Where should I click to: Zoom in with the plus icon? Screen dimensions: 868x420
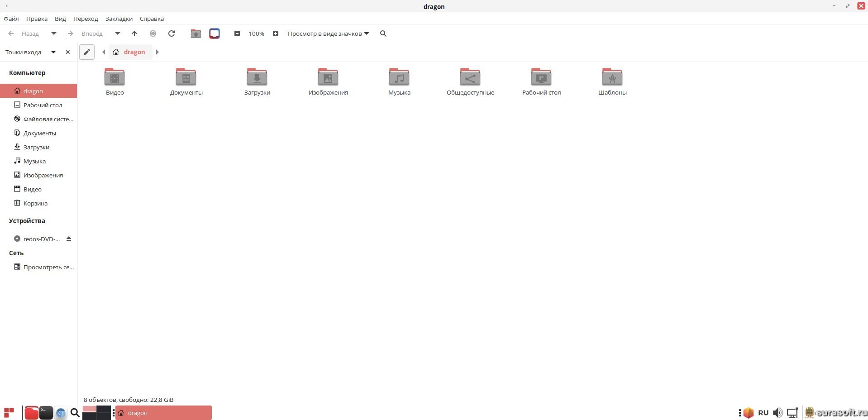pos(275,33)
